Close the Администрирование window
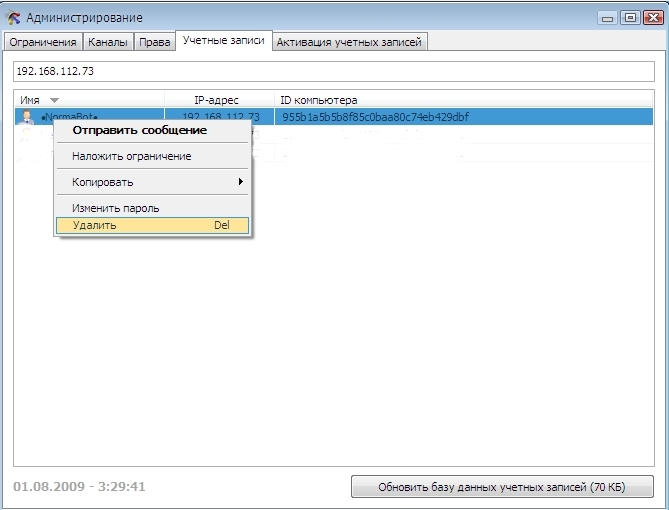Screen dimensions: 669x510 [x=650, y=17]
